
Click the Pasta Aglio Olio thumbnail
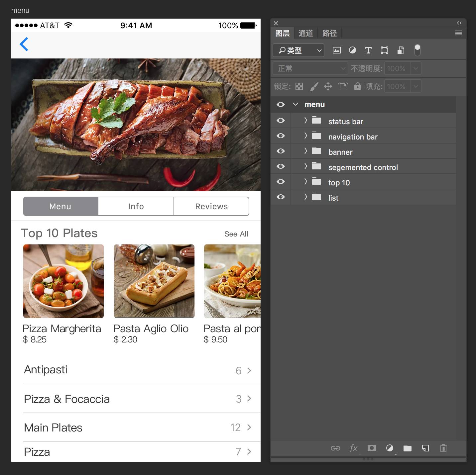[154, 281]
